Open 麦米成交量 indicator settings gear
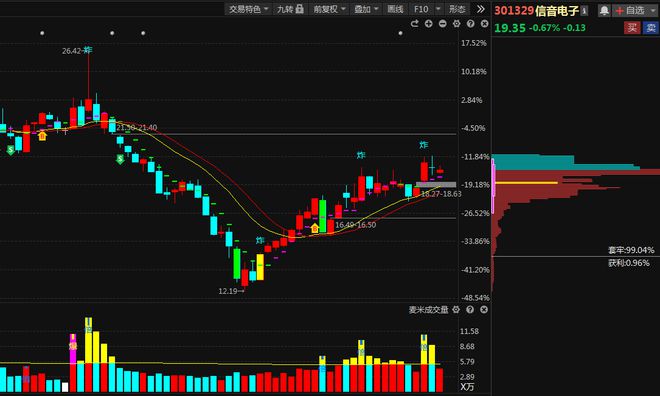This screenshot has width=660, height=396. point(456,310)
